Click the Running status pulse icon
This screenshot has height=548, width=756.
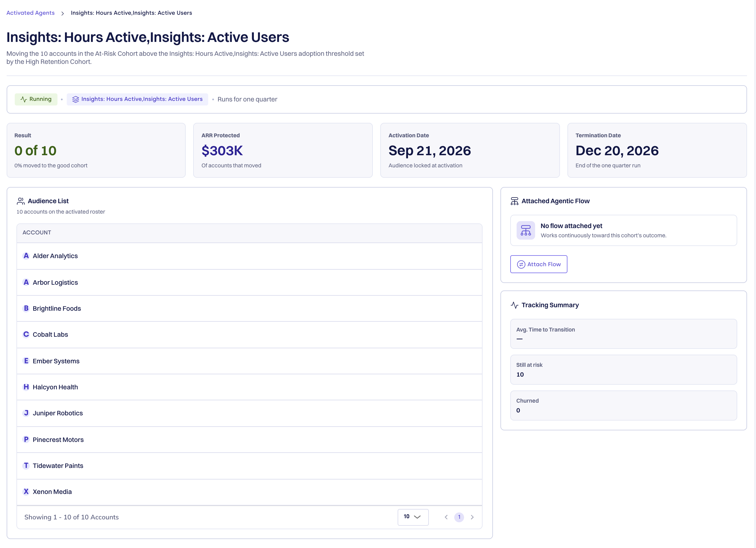coord(24,99)
